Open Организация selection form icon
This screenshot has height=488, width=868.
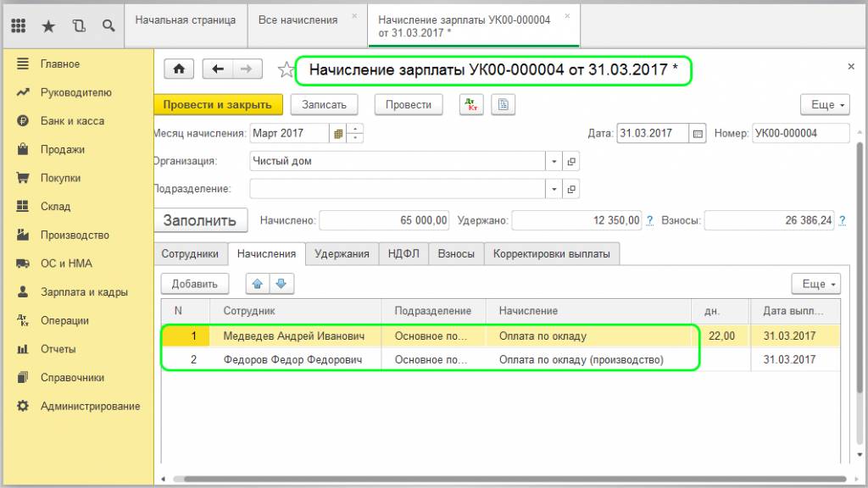click(x=571, y=161)
